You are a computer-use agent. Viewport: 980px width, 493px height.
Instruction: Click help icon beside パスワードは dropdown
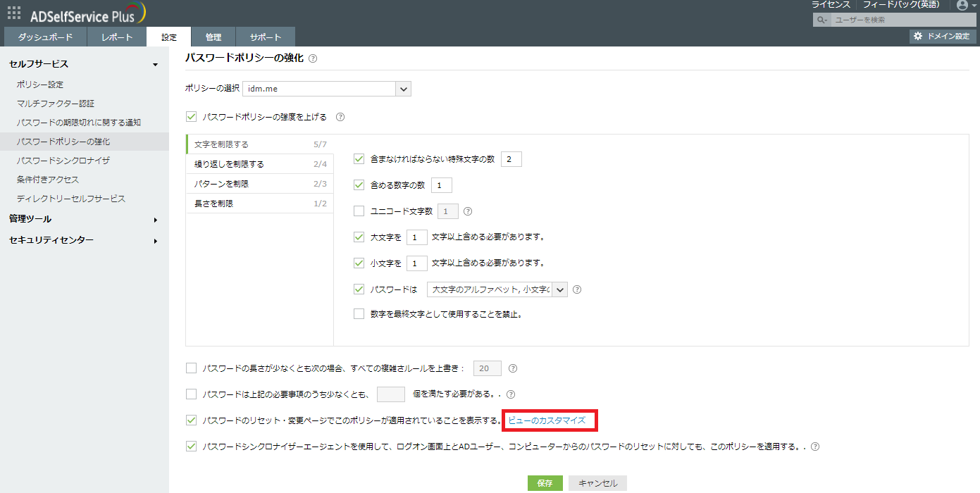pyautogui.click(x=577, y=289)
